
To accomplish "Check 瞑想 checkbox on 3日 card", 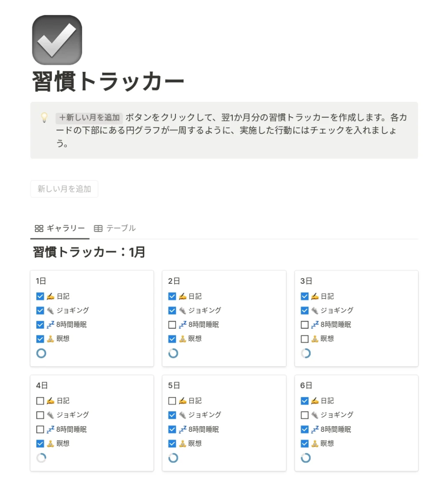I will pos(305,339).
